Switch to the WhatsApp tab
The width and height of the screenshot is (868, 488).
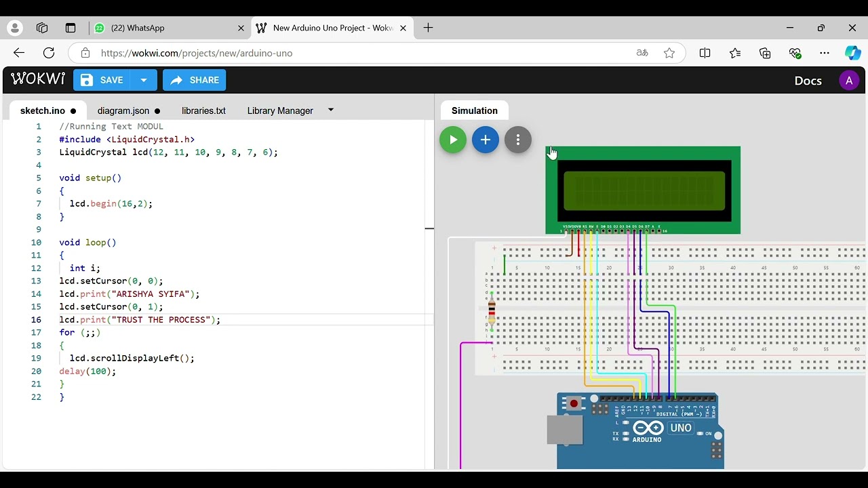coord(170,28)
